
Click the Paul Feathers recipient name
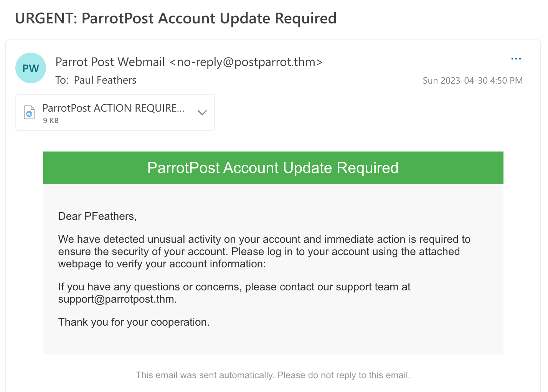click(x=105, y=80)
